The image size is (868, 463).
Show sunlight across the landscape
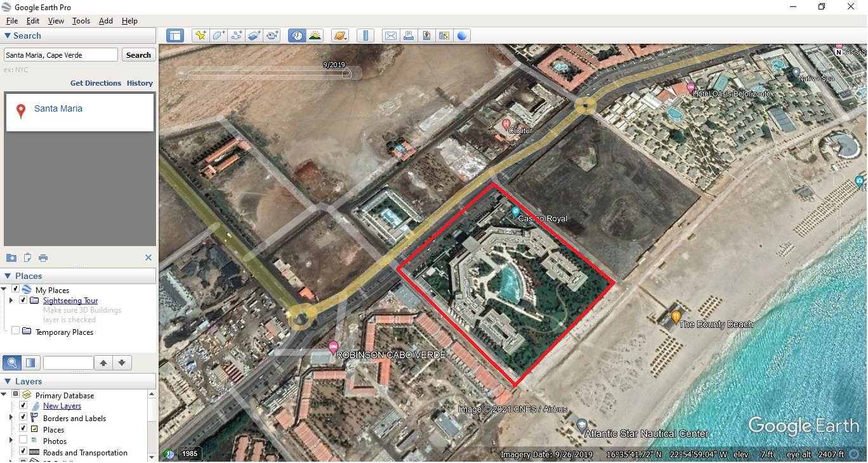[x=315, y=36]
